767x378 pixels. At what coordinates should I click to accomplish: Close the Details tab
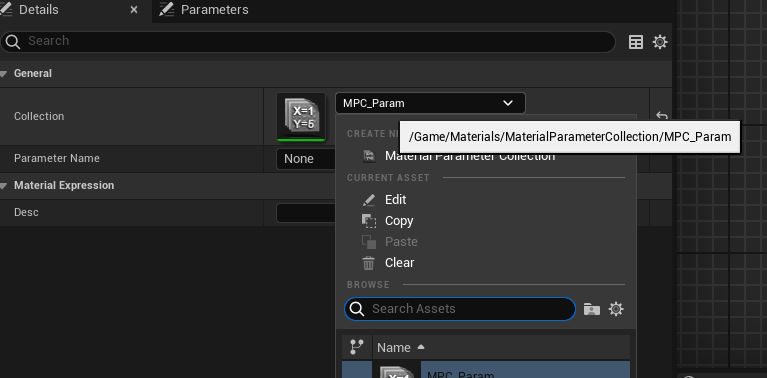tap(134, 10)
